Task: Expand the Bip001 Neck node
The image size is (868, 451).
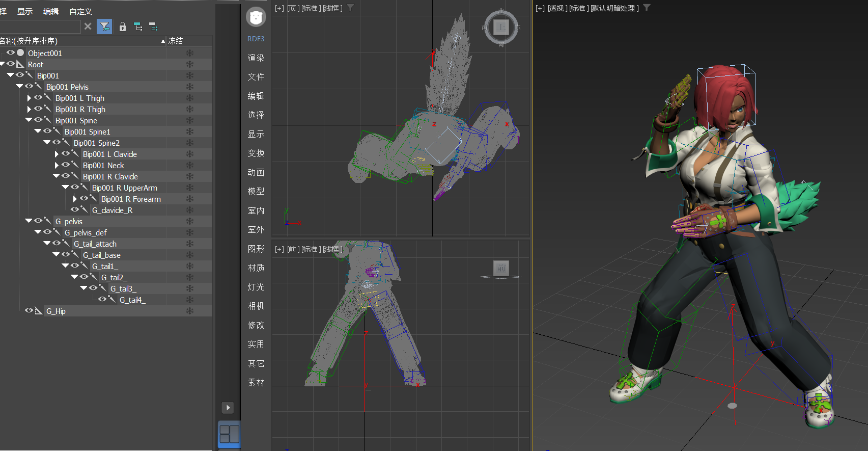Action: (x=57, y=165)
